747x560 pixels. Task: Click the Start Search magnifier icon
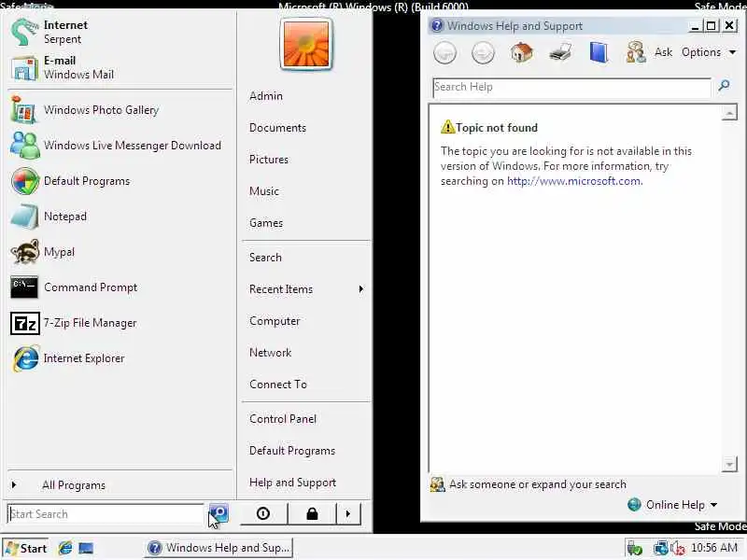(x=219, y=513)
